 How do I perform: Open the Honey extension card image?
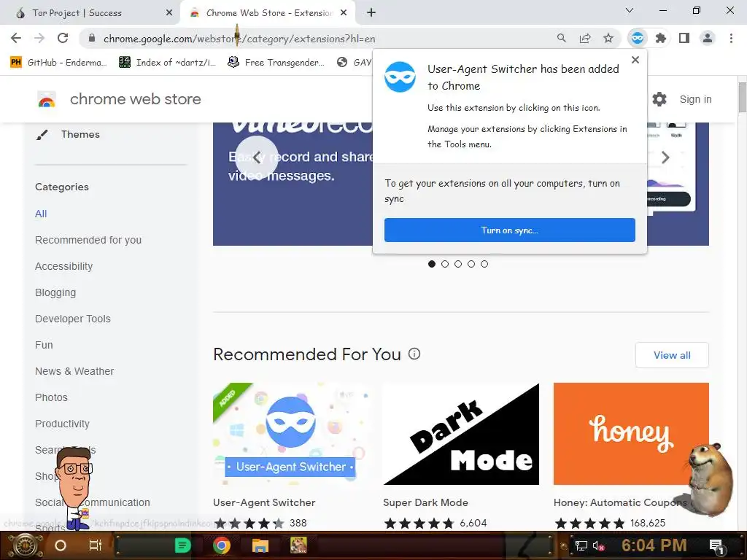tap(631, 434)
